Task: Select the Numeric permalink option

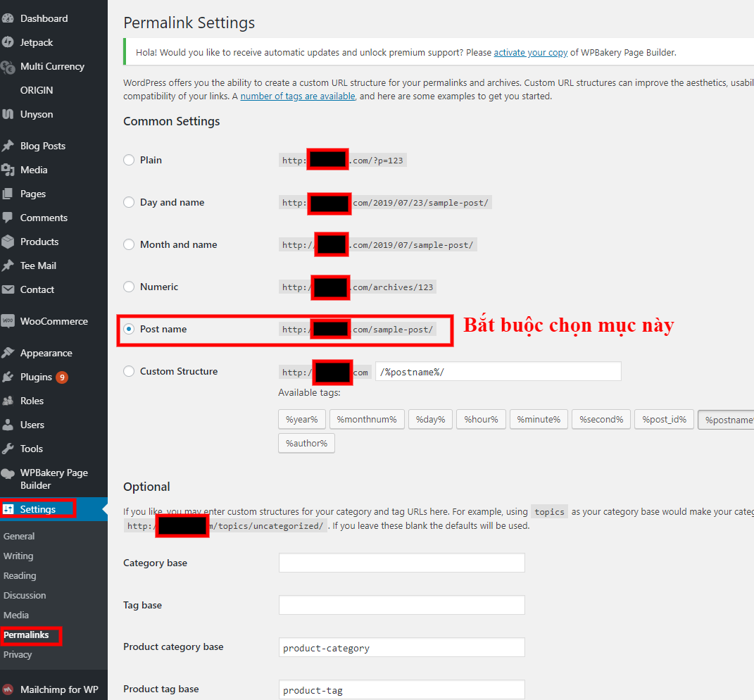Action: pos(129,287)
